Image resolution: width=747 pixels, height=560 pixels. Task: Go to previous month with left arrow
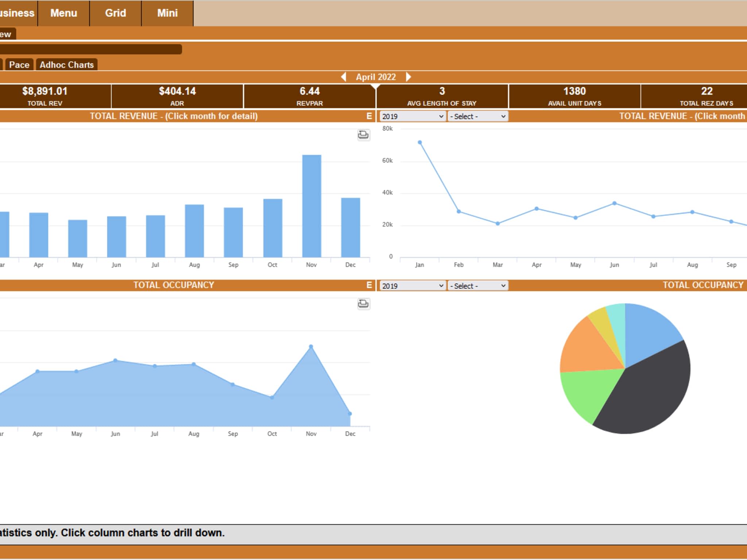click(344, 77)
